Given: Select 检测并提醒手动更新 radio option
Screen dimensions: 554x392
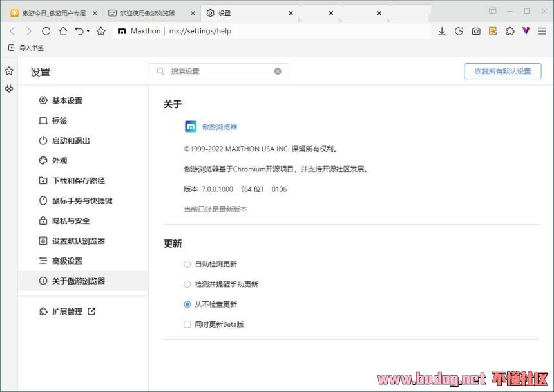Looking at the screenshot, I should pos(187,284).
